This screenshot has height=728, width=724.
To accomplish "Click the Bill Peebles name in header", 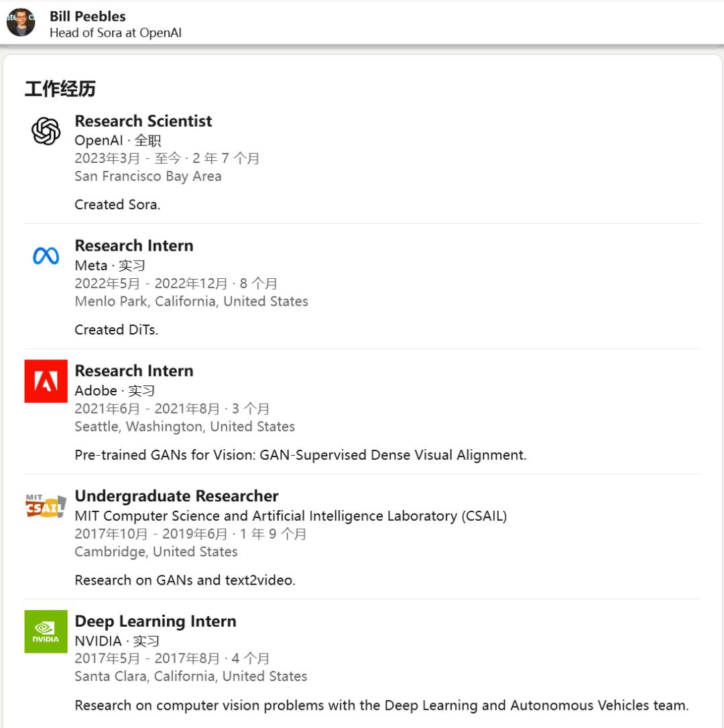I will [x=87, y=16].
